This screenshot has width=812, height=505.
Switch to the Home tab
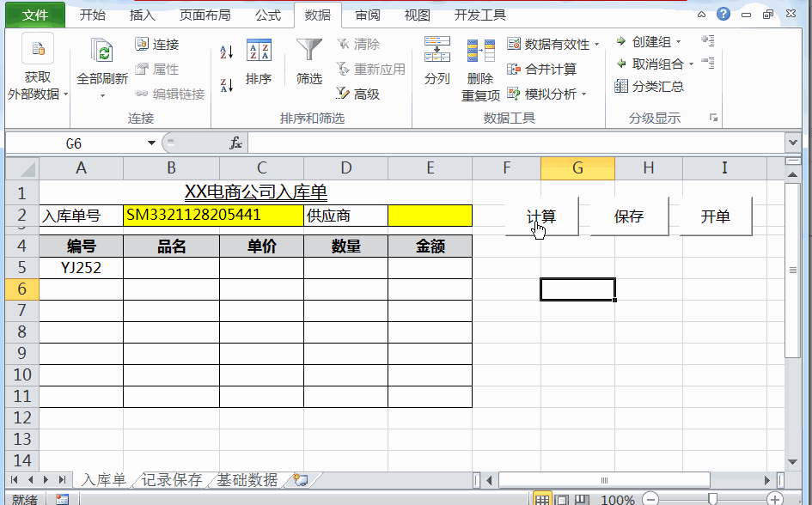(93, 15)
